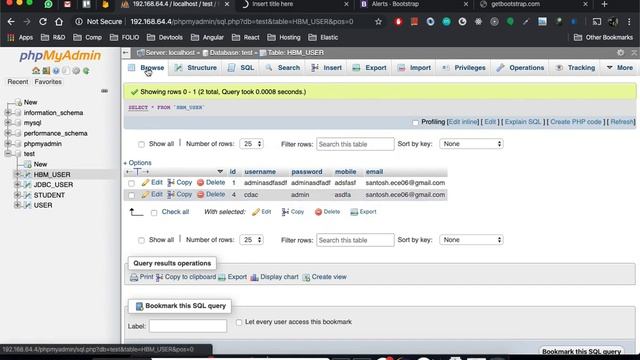Enable lower Show all checkbox
The width and height of the screenshot is (640, 360).
click(141, 240)
